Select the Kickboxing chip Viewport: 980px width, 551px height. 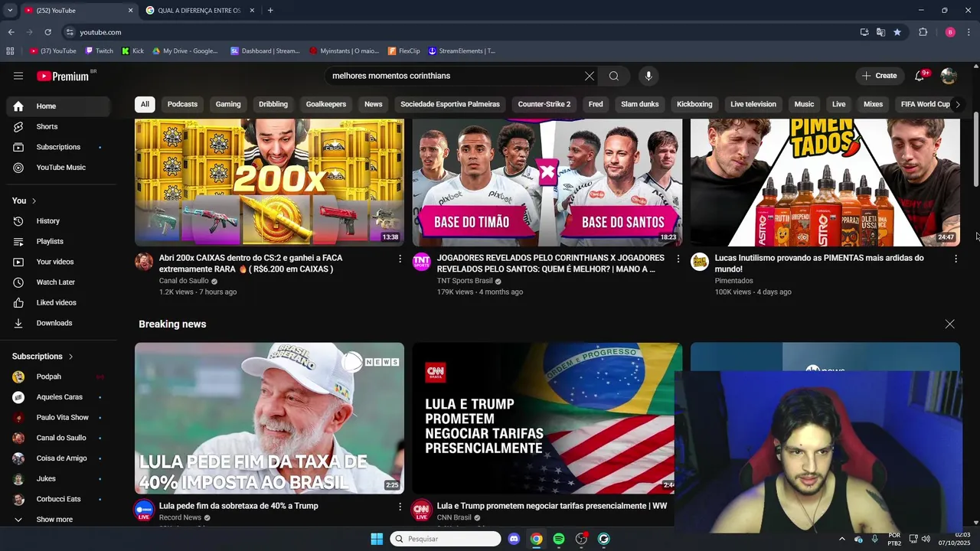click(694, 104)
